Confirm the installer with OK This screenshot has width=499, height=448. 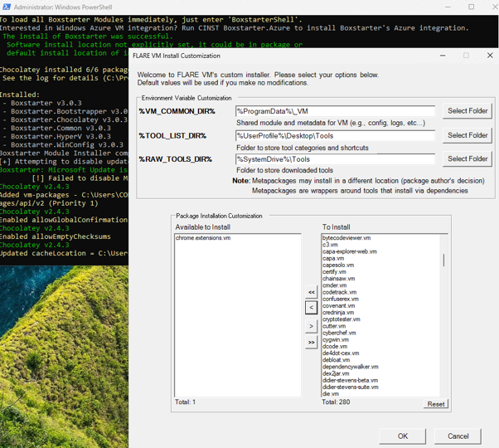click(402, 436)
